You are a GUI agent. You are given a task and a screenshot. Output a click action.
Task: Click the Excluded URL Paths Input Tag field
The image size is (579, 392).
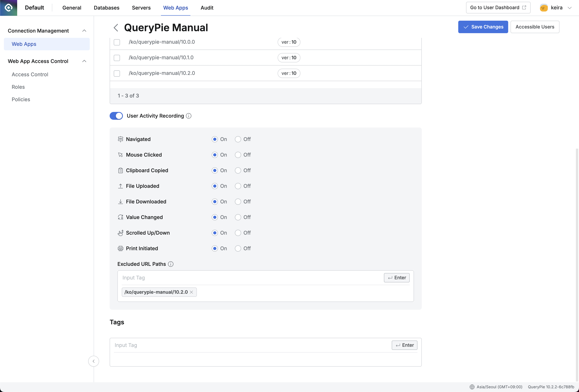[x=252, y=278]
